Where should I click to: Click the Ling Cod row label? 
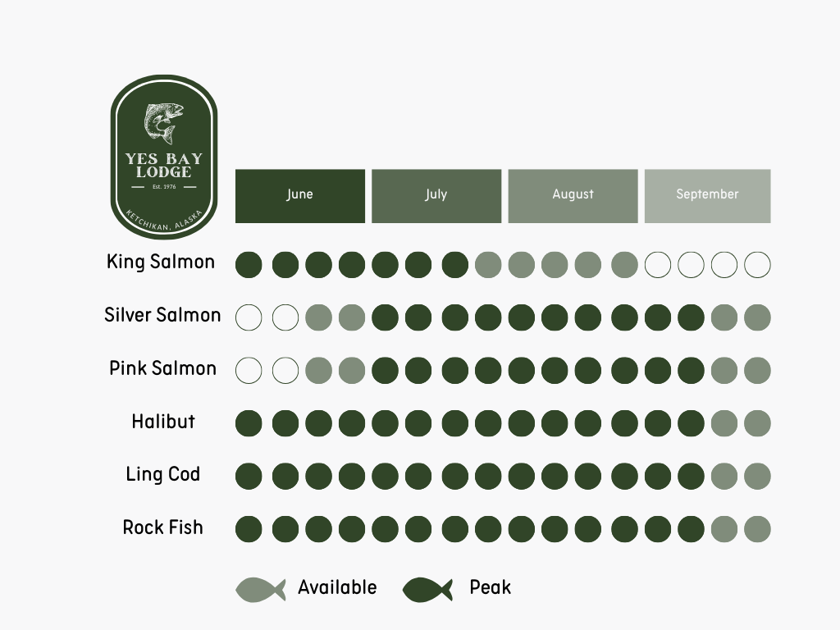click(163, 474)
